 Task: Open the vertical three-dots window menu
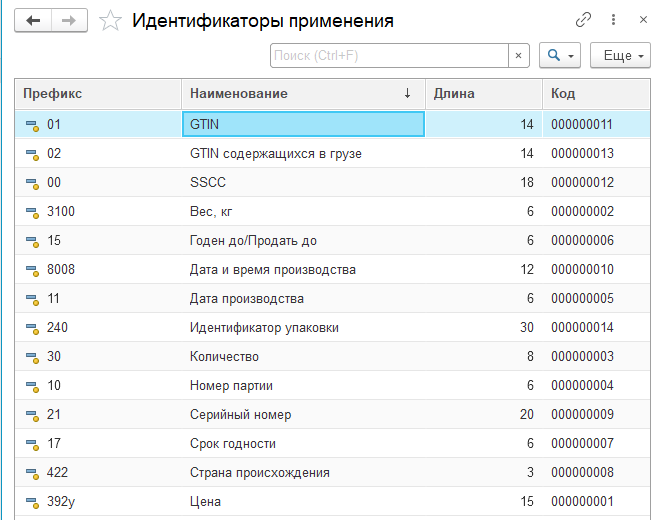613,20
